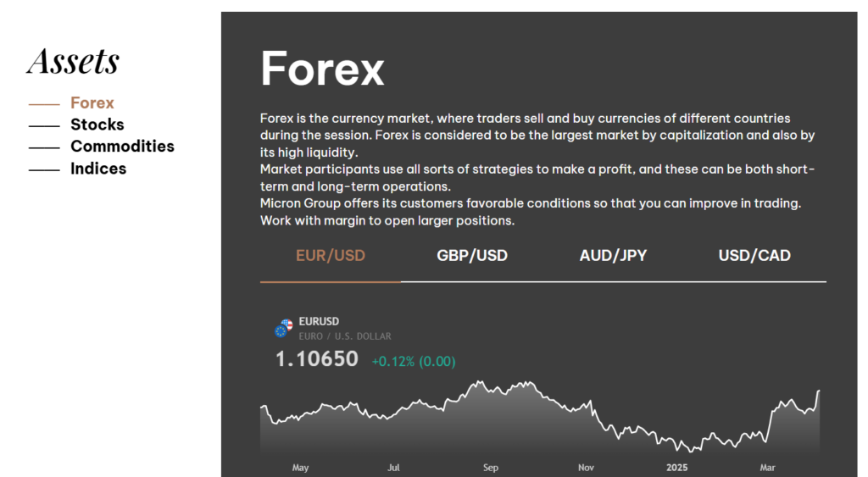The image size is (868, 477).
Task: Click the May label on chart timeline
Action: tap(300, 468)
